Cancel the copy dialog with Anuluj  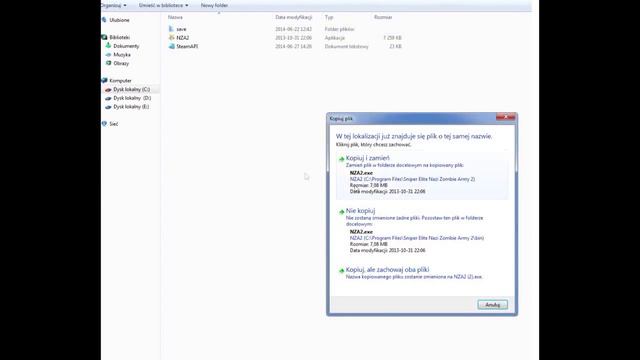click(x=493, y=304)
